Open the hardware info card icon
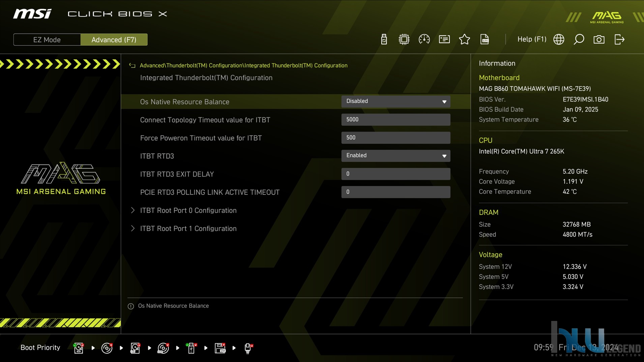This screenshot has height=362, width=644. 444,39
